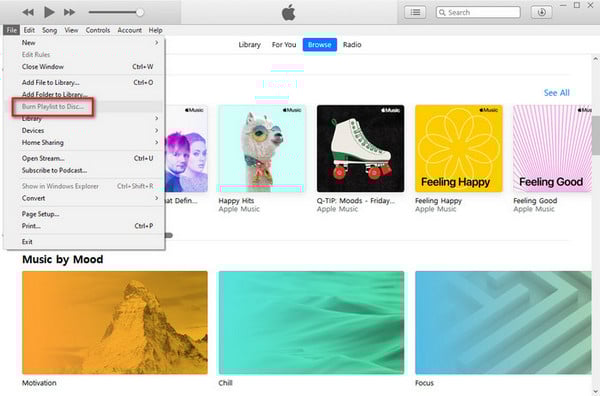Open the File menu

click(11, 30)
